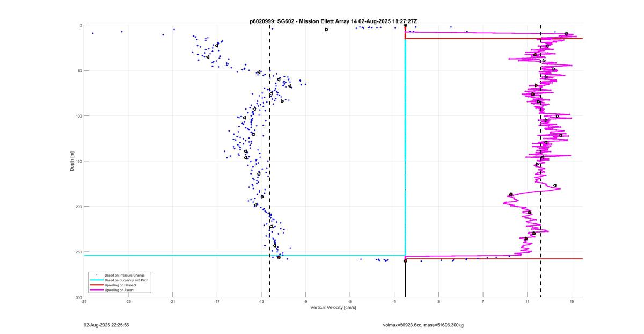Click the x-axis tick label '15'
The image size is (644, 334).
click(572, 302)
